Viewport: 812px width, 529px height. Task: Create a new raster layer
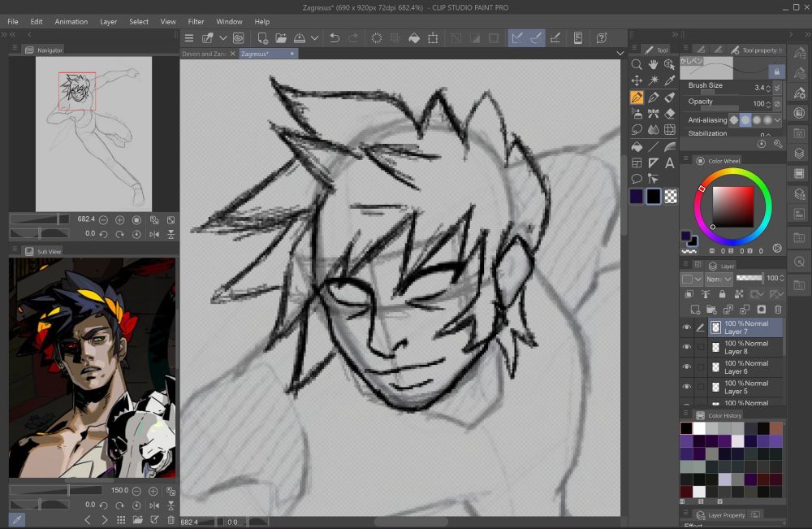point(694,310)
